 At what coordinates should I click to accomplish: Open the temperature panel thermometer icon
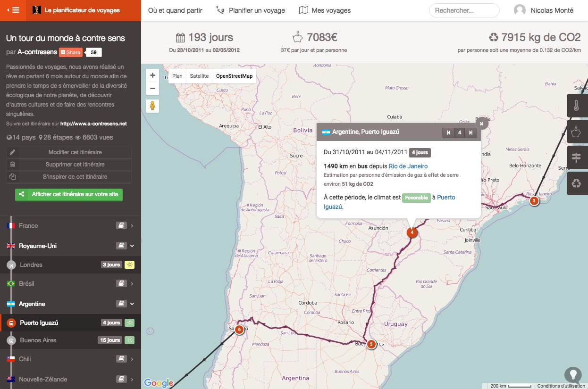(x=576, y=106)
